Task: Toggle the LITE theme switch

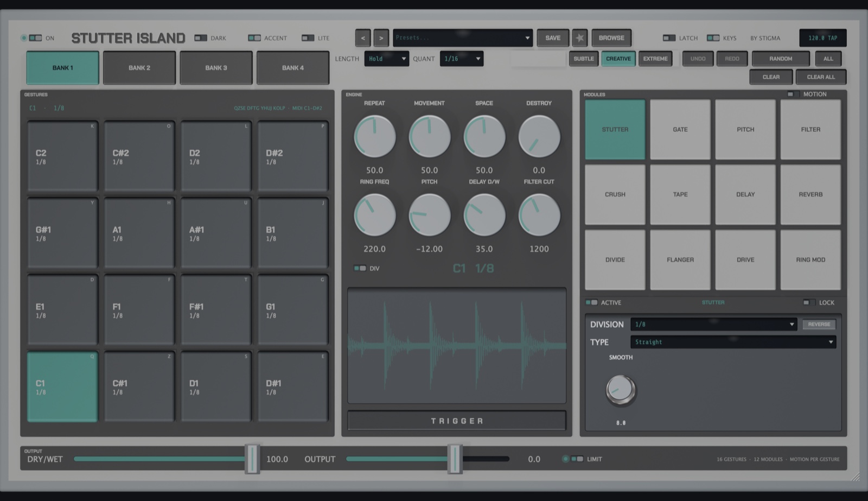Action: [308, 38]
